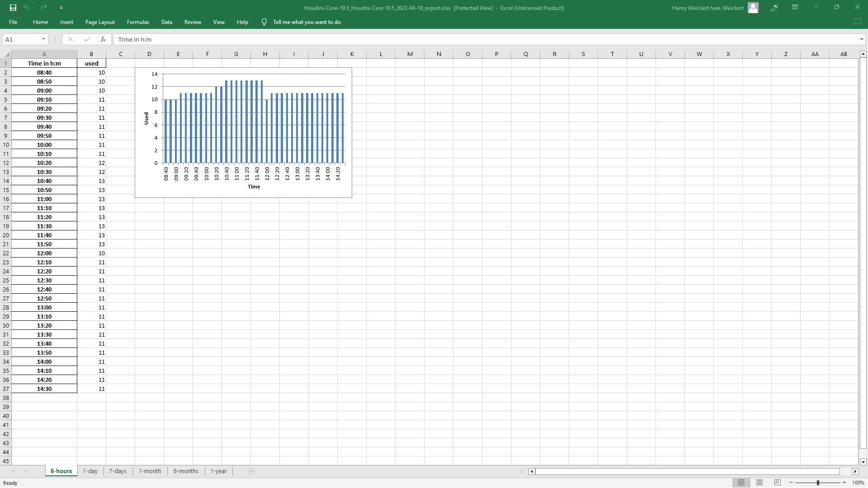The image size is (868, 488).
Task: Click the chart's Time axis title
Action: pyautogui.click(x=254, y=187)
